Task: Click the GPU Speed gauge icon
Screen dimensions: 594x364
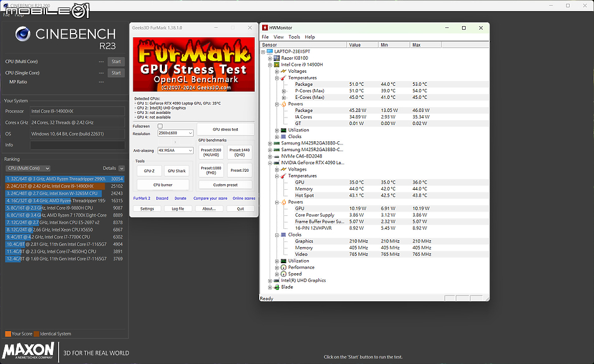Action: [x=283, y=274]
